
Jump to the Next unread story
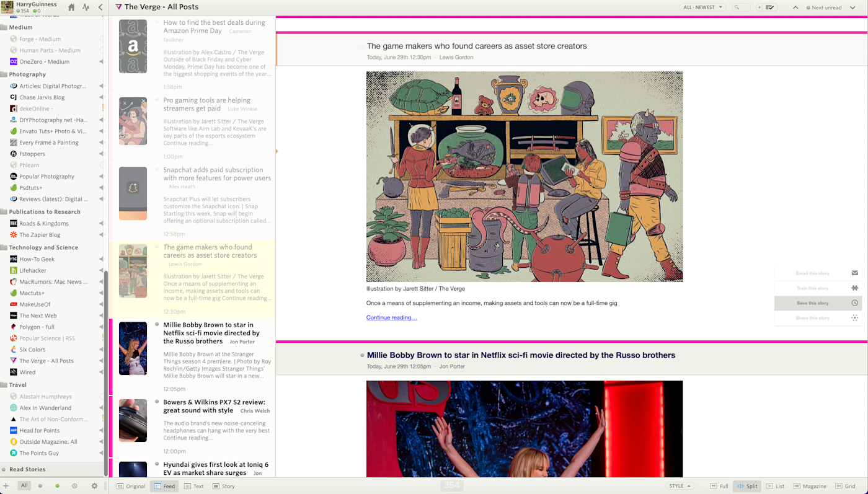click(824, 7)
